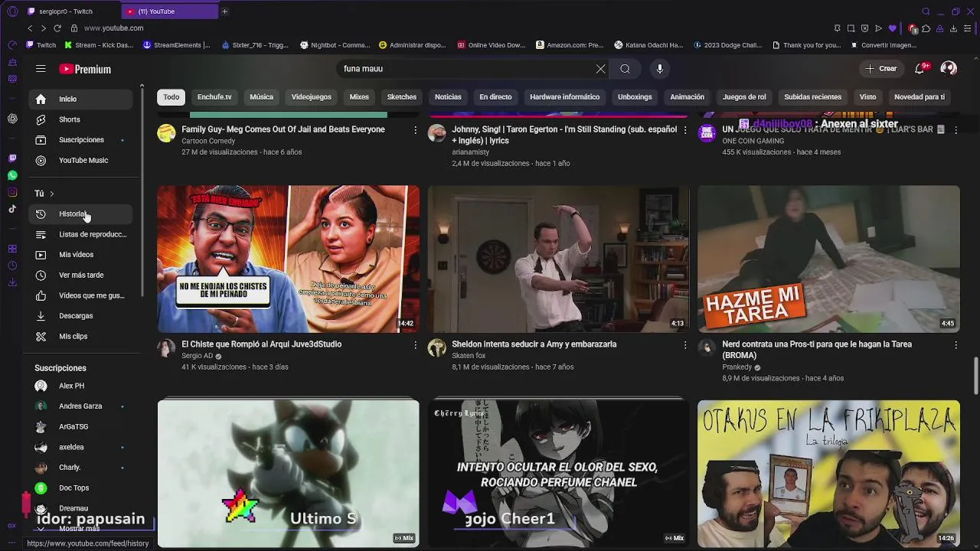This screenshot has width=980, height=551.
Task: Select the Música filter chip
Action: [261, 97]
